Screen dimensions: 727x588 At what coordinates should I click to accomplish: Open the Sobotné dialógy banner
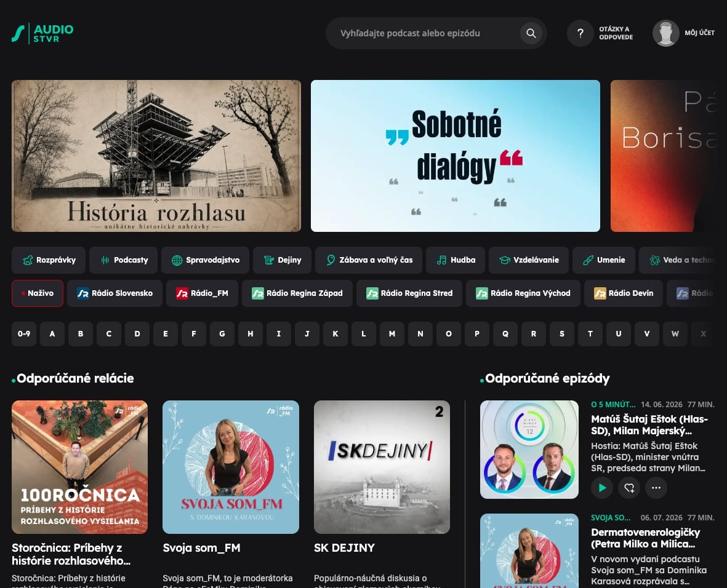(456, 156)
